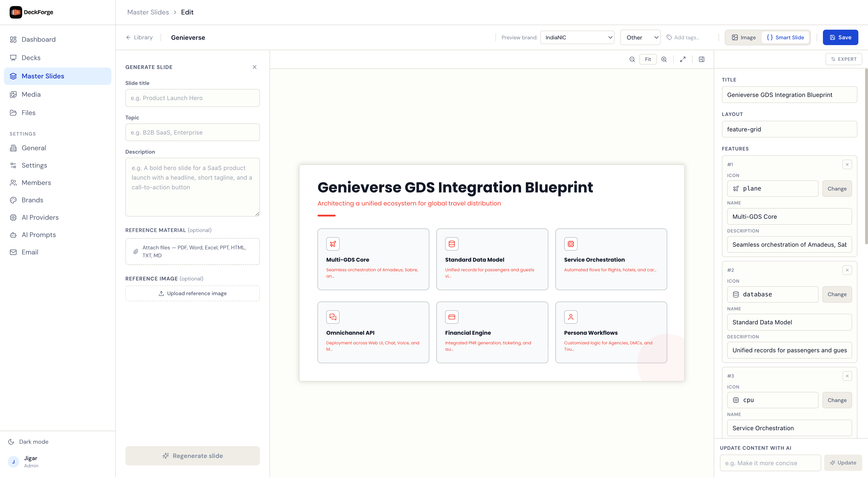
Task: Click the AI Prompts robot icon
Action: point(13,235)
